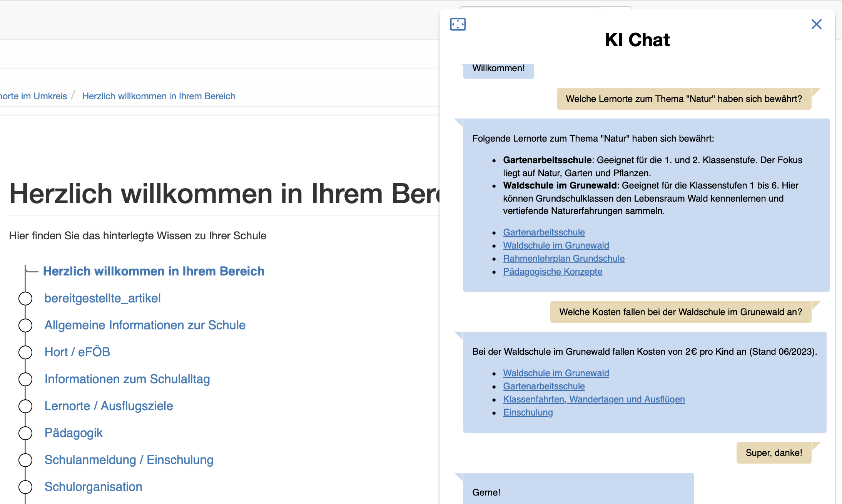842x504 pixels.
Task: Open Informationen zum Schulalltag tree entry
Action: [127, 379]
